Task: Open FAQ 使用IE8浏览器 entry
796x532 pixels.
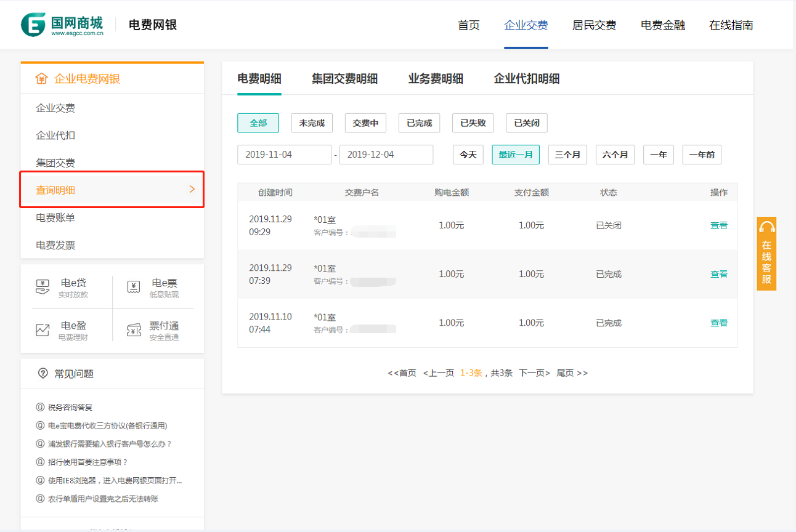Action: (115, 480)
